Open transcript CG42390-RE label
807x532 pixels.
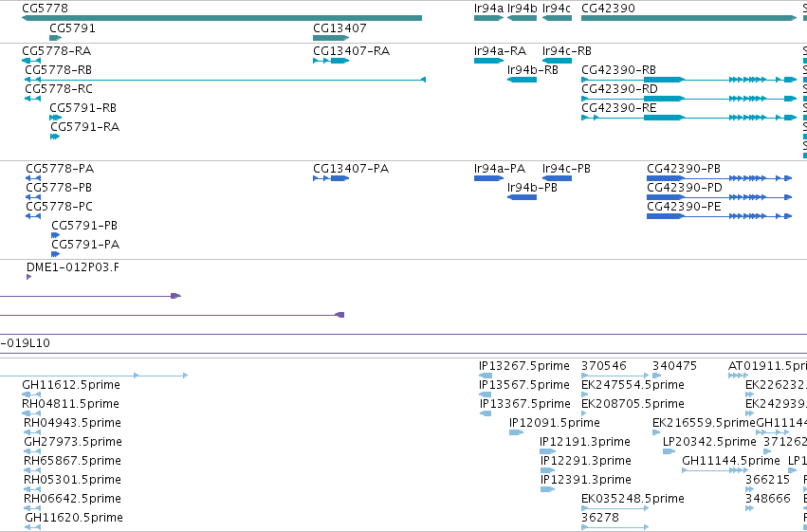[x=619, y=108]
